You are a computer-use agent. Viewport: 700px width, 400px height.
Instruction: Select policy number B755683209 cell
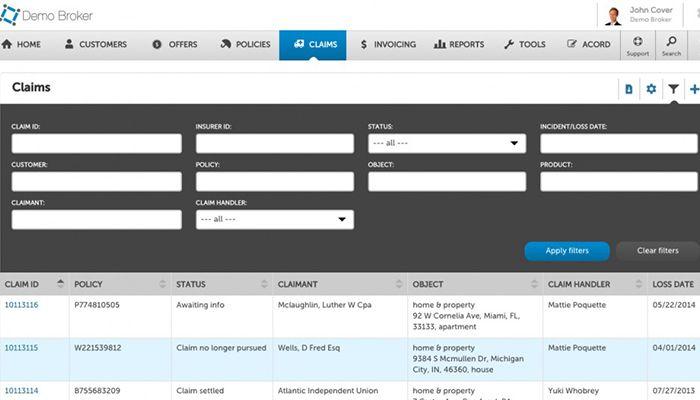coord(97,391)
